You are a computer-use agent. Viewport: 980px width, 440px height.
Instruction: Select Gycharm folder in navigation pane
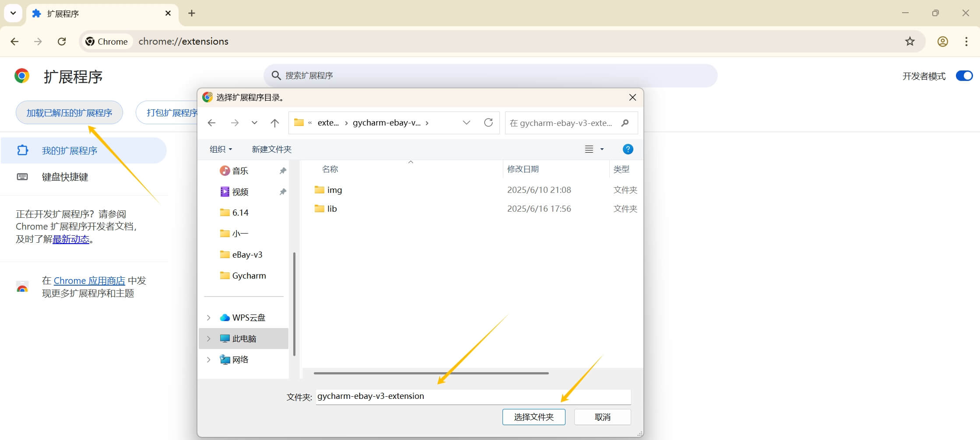point(249,276)
